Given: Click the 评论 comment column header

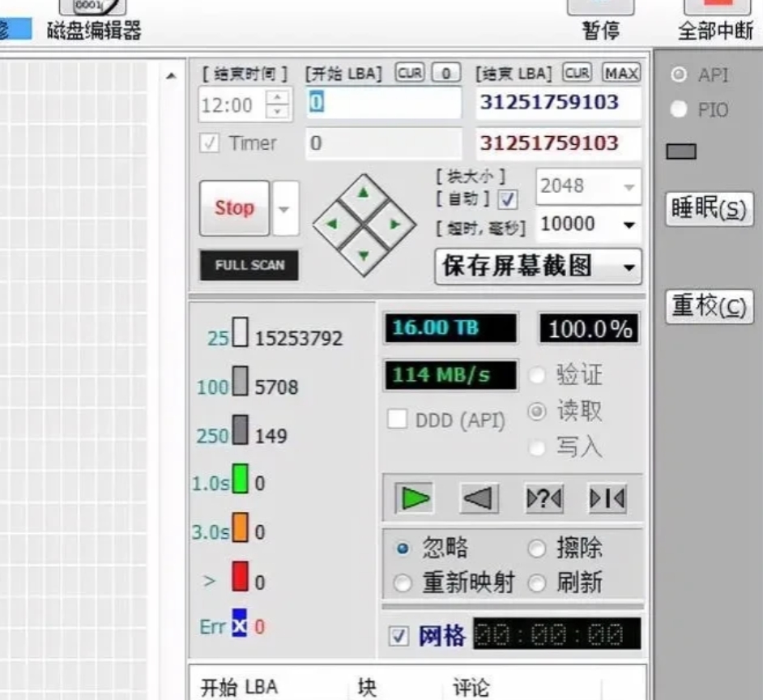Looking at the screenshot, I should tap(471, 687).
